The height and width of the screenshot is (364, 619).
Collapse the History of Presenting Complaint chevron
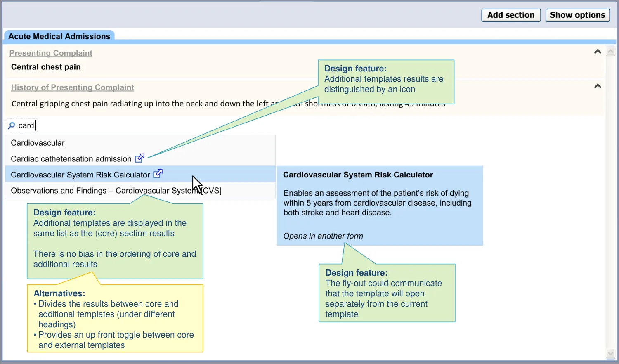tap(597, 86)
